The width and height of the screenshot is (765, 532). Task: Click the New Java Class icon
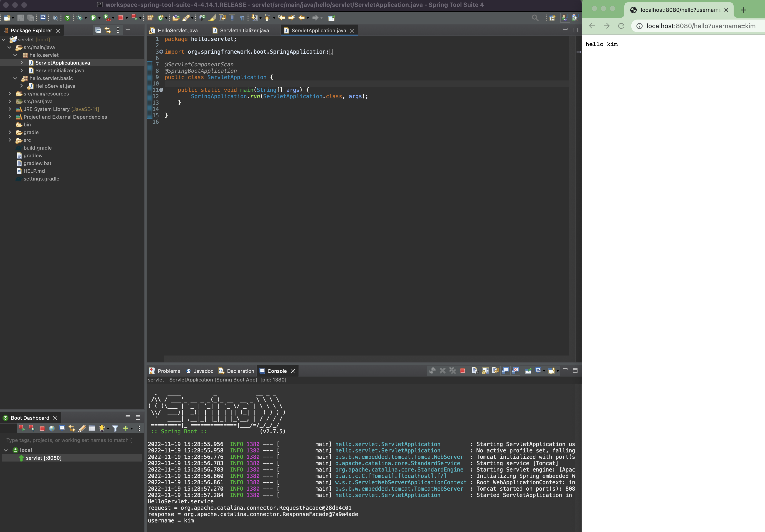[x=161, y=18]
